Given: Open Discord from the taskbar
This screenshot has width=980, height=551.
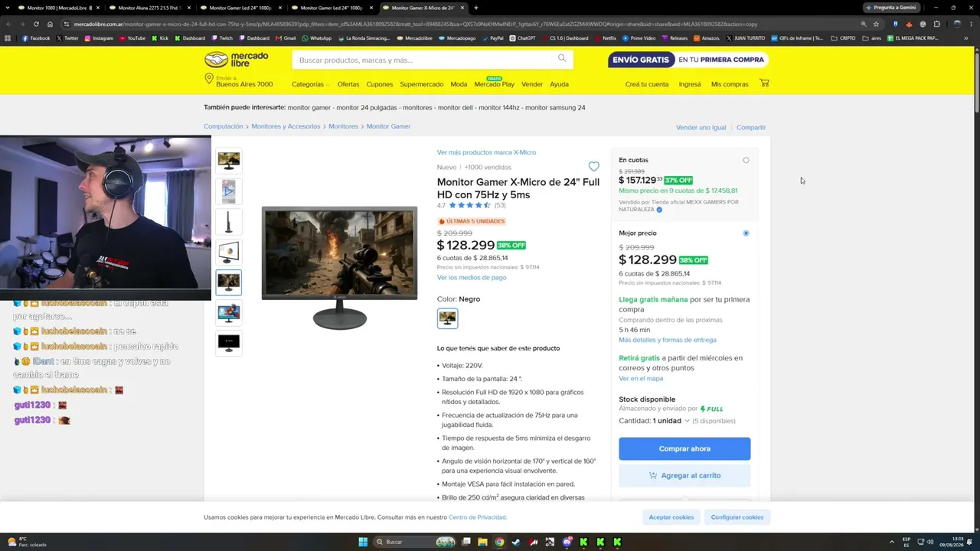Looking at the screenshot, I should [567, 542].
